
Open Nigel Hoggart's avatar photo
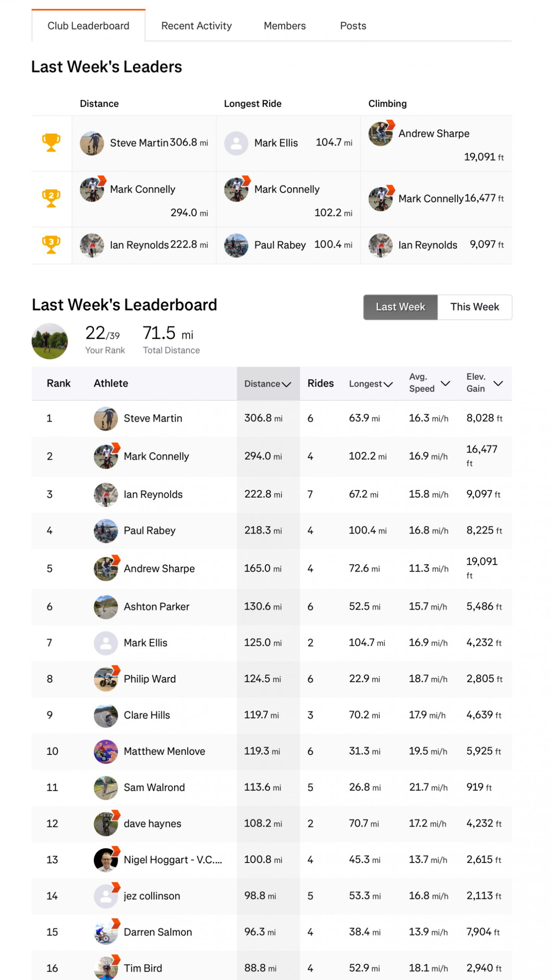(x=106, y=860)
